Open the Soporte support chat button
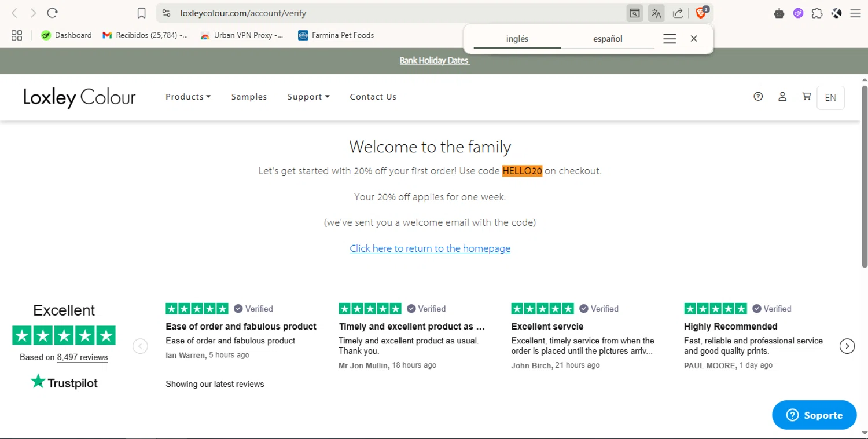This screenshot has width=868, height=439. click(814, 415)
